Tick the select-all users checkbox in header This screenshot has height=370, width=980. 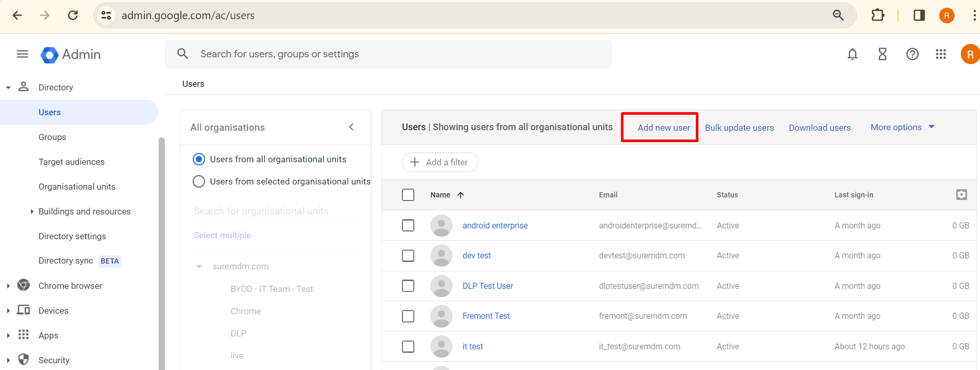pyautogui.click(x=408, y=195)
